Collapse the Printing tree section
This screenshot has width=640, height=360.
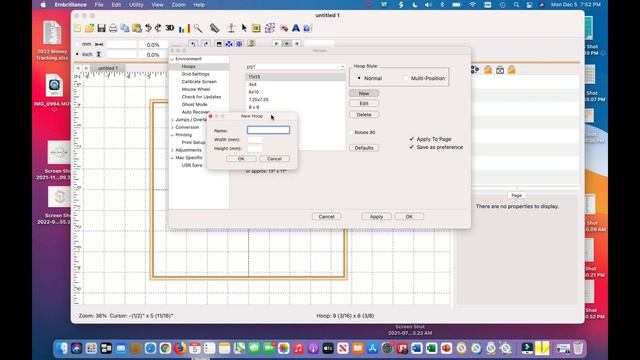coord(172,135)
